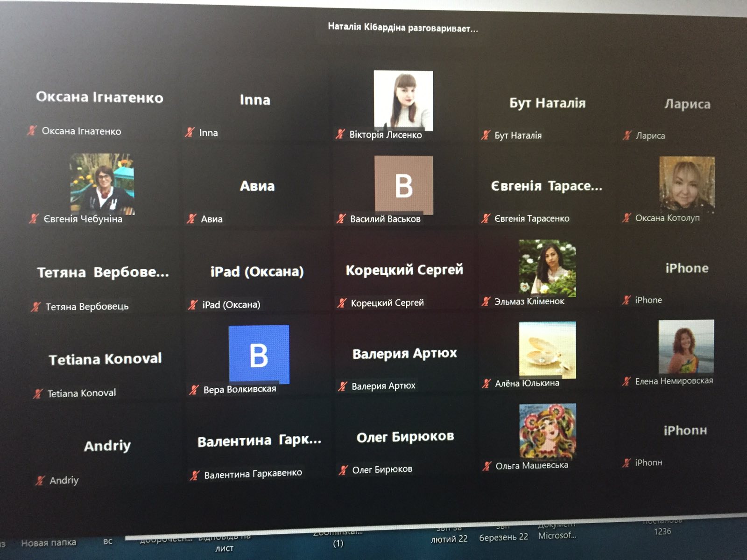Image resolution: width=747 pixels, height=560 pixels.
Task: Open the березень 22 desktop item
Action: 503,537
